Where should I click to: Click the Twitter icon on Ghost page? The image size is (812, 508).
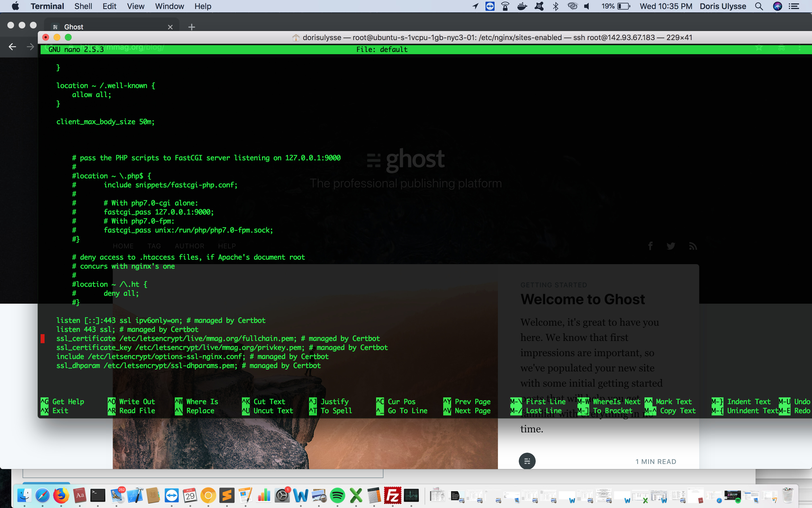(671, 246)
